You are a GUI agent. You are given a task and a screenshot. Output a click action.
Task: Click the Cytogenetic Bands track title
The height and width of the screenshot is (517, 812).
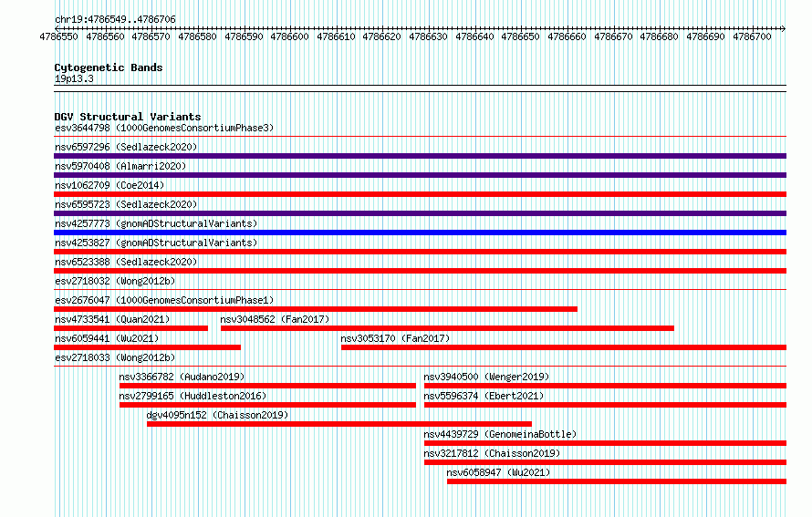click(x=109, y=67)
